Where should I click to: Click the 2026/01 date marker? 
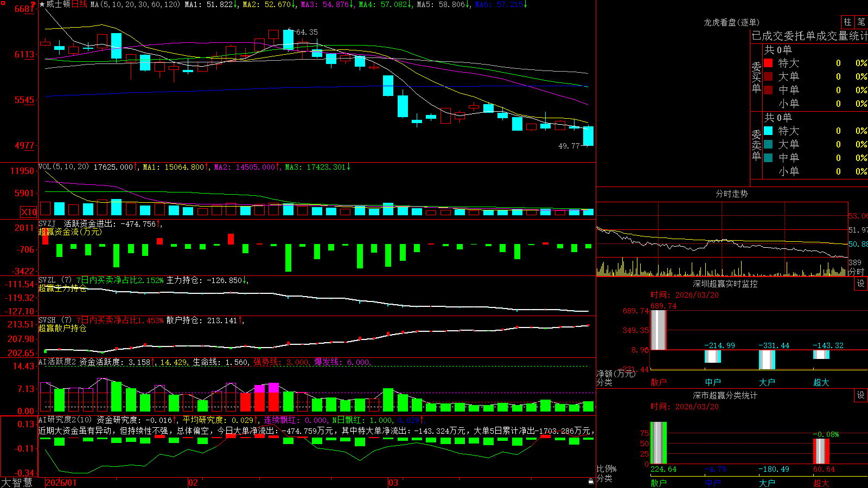(x=61, y=483)
